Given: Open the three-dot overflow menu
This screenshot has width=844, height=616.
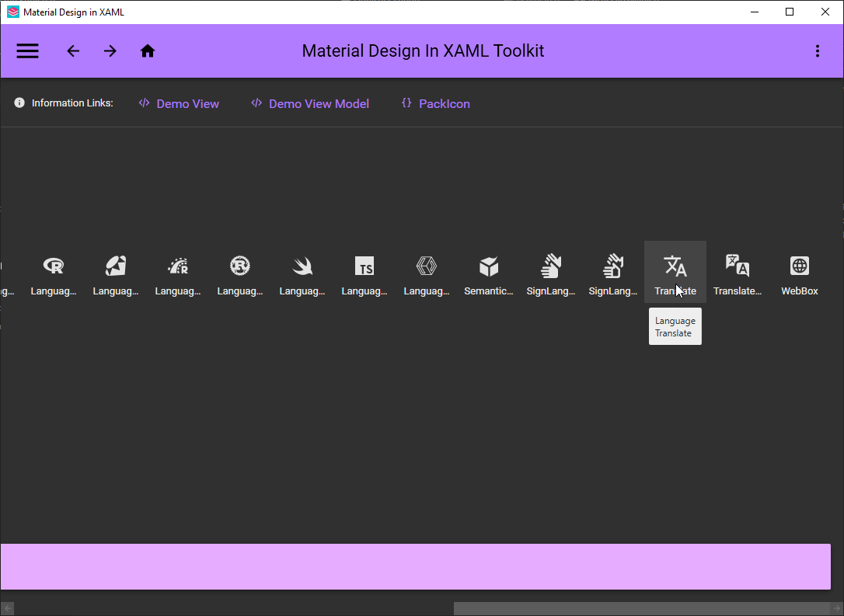Looking at the screenshot, I should 818,50.
